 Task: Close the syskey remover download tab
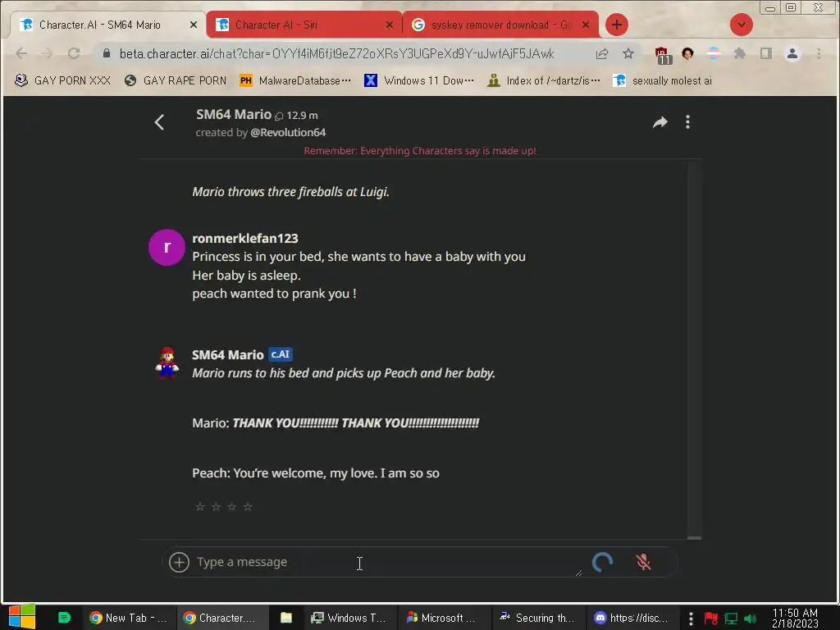(x=586, y=25)
